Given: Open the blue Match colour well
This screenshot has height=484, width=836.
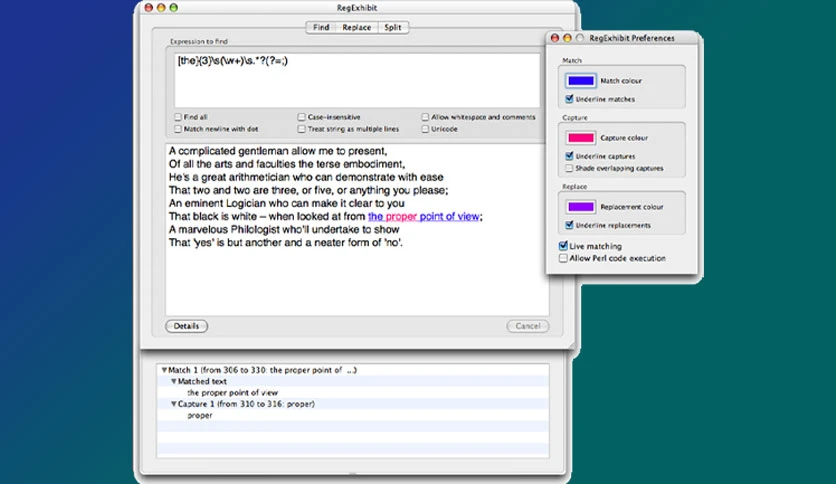Looking at the screenshot, I should click(581, 81).
